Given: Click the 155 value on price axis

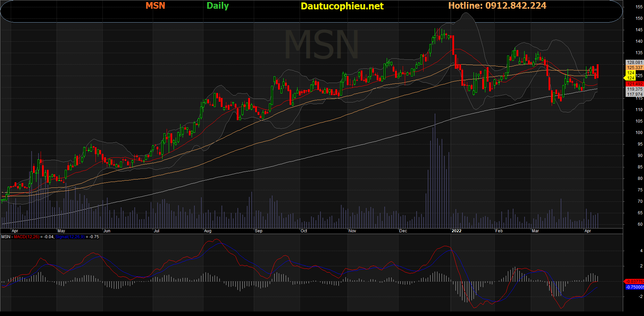Looking at the screenshot, I should click(639, 7).
